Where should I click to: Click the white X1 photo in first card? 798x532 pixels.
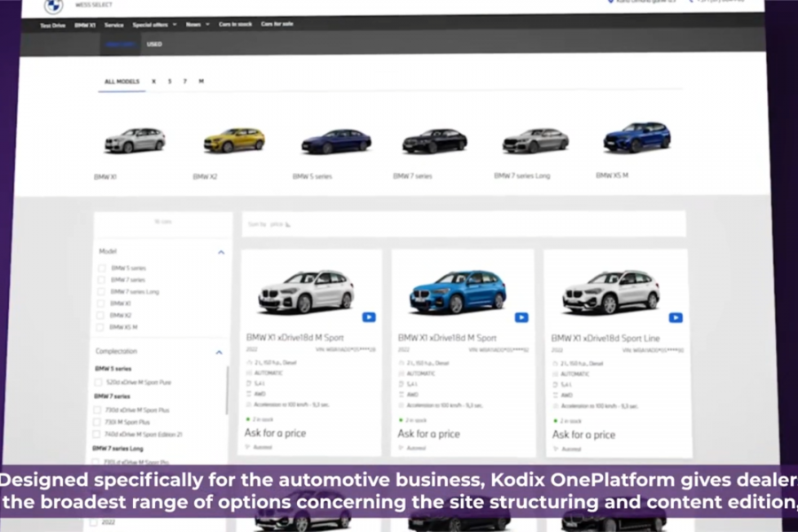(305, 291)
